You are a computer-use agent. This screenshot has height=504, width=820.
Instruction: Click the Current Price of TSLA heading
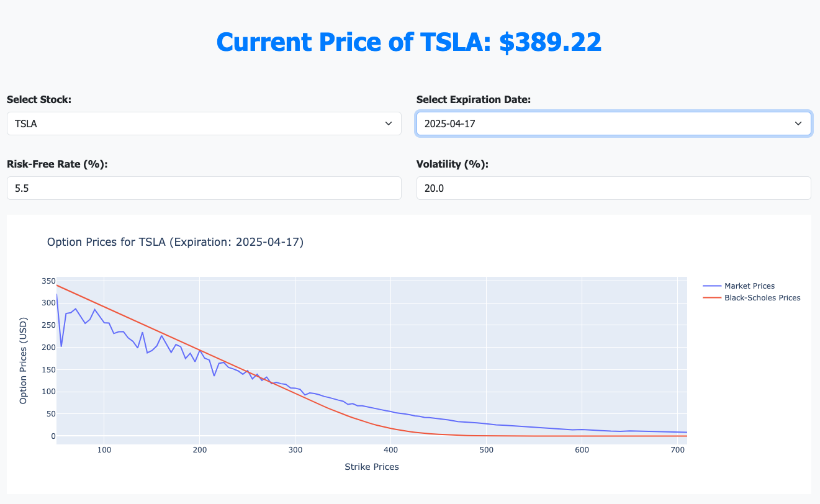[409, 42]
